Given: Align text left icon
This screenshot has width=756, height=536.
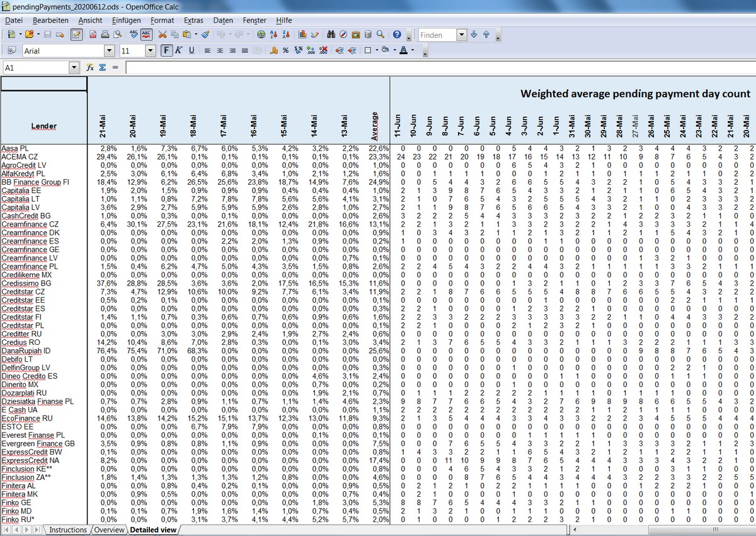Looking at the screenshot, I should point(207,50).
